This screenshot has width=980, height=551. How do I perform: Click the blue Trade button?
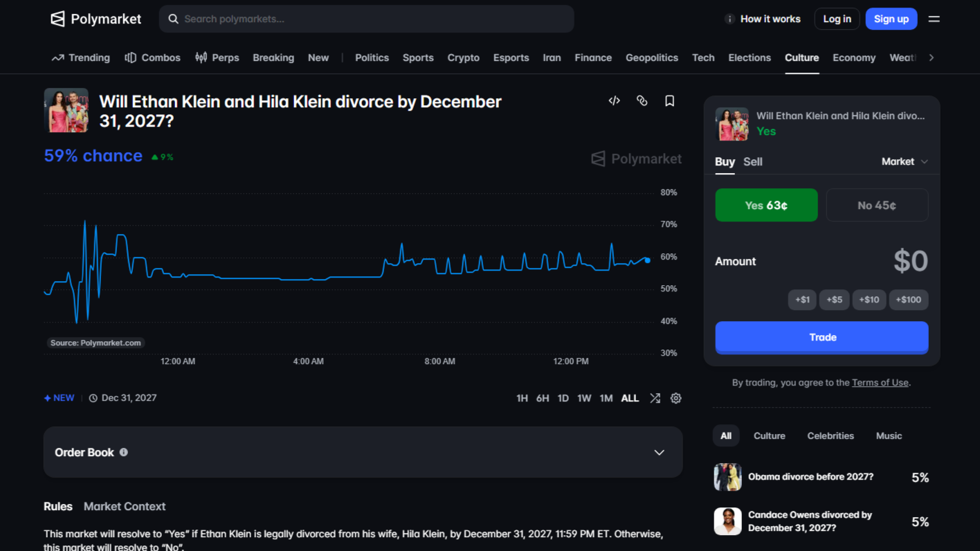[822, 337]
